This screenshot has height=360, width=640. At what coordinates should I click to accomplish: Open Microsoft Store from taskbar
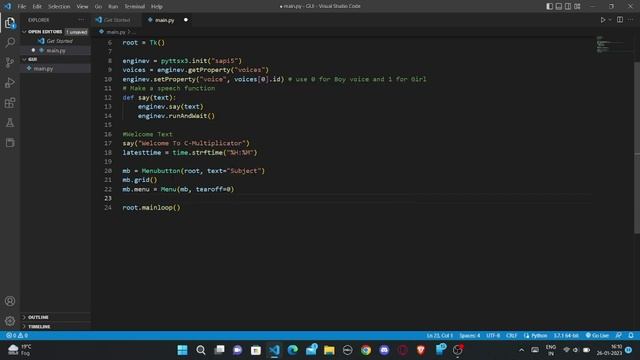pyautogui.click(x=256, y=350)
